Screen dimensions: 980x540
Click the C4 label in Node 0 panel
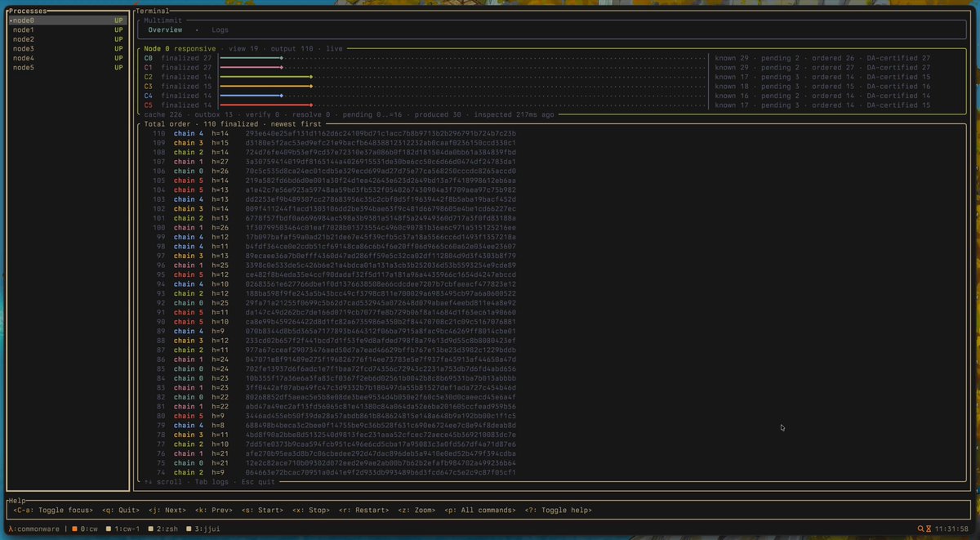coord(149,96)
